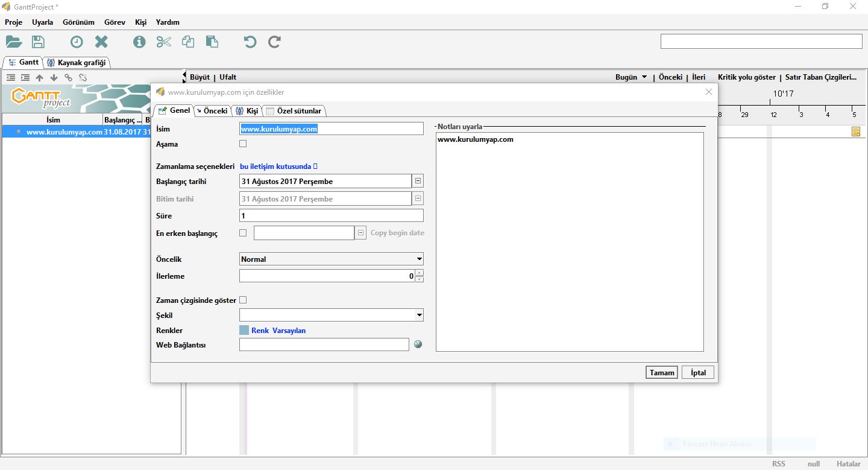Click Önceki in the chart toolbar
868x470 pixels.
[x=670, y=77]
